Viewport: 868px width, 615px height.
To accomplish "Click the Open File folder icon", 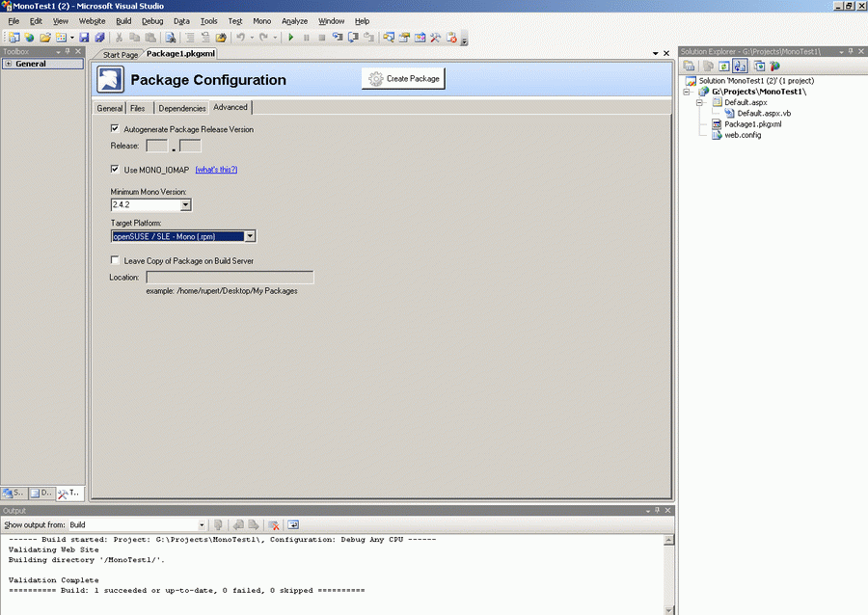I will tap(44, 37).
